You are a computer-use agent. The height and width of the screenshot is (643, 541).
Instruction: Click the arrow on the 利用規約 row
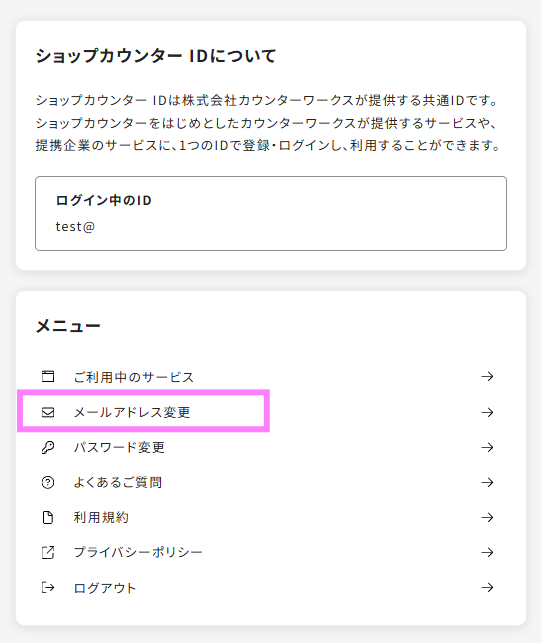pyautogui.click(x=487, y=518)
